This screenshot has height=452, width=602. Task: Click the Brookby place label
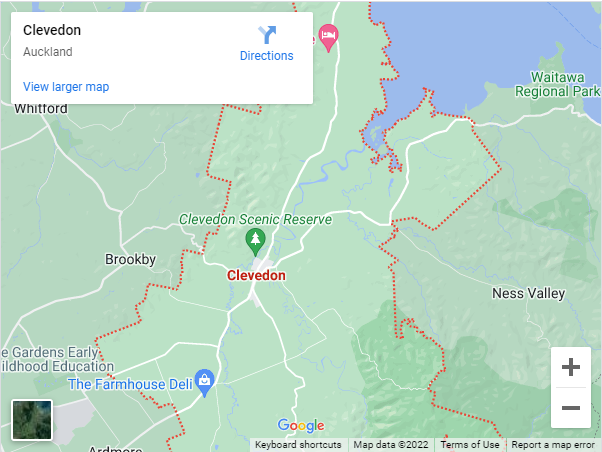131,260
